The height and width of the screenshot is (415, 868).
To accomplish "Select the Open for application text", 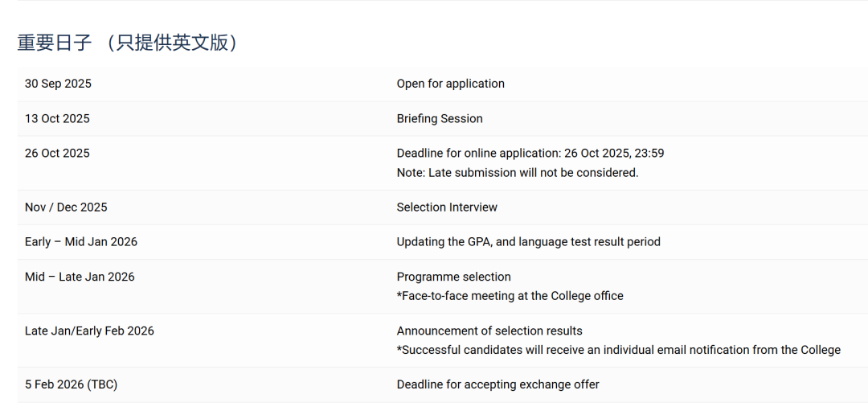I will (x=450, y=84).
